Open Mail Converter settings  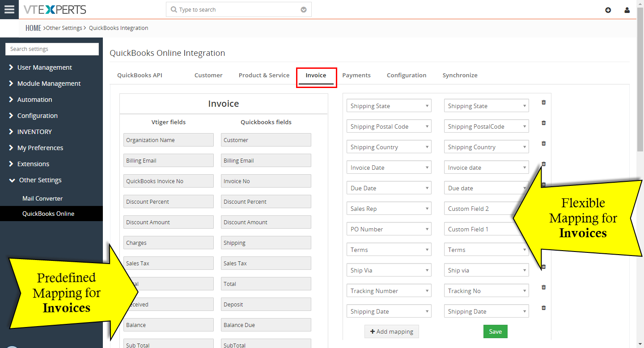(42, 198)
